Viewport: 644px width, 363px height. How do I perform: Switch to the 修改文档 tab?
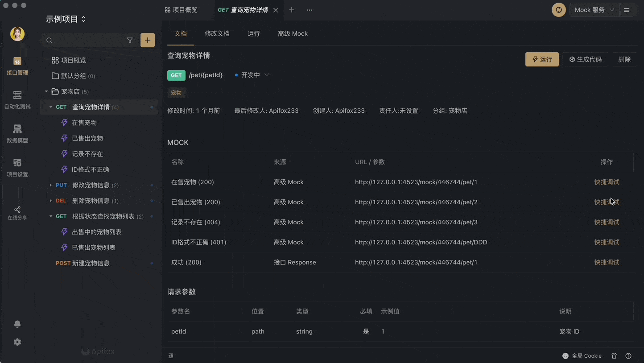coord(217,33)
